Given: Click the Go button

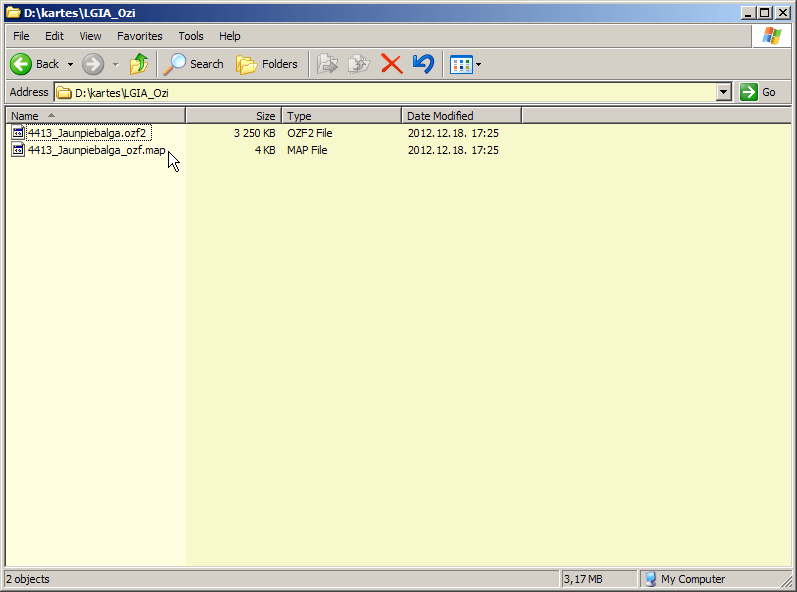Looking at the screenshot, I should 758,92.
